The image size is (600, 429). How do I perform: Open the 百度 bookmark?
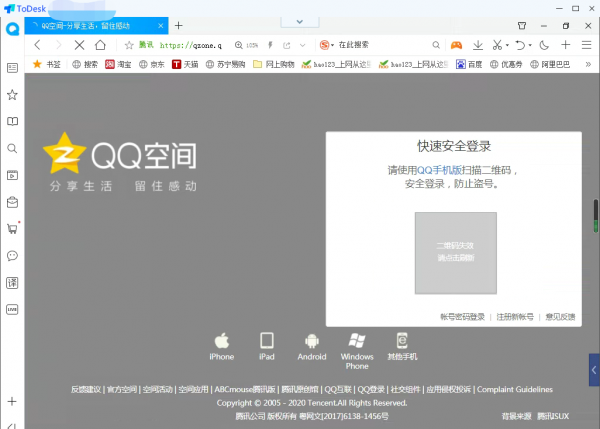(469, 64)
